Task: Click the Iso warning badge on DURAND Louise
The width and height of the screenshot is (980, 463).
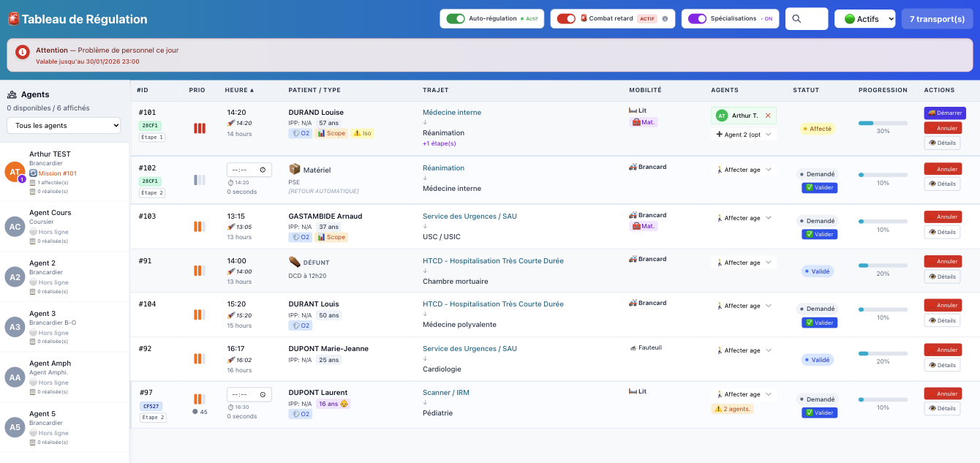Action: 362,134
